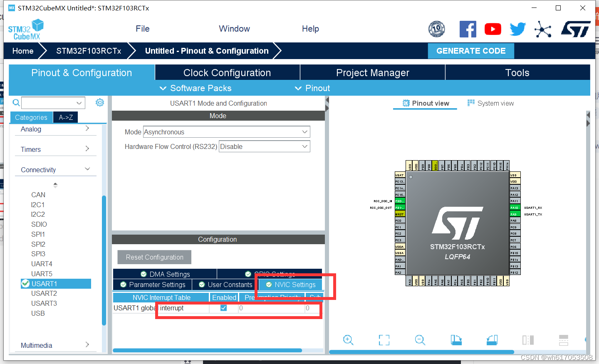Click the PA9 USART1_TX pin

click(x=515, y=214)
